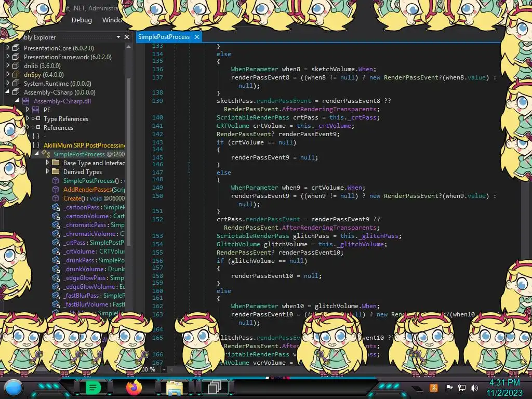This screenshot has height=399, width=532.
Task: Follow the sketchVolume reference on line 136
Action: (x=333, y=69)
